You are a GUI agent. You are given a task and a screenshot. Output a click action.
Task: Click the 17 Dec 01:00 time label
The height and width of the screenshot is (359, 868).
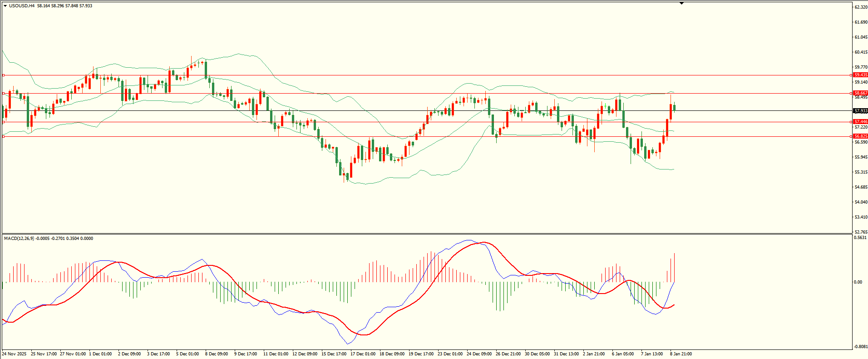tap(363, 354)
